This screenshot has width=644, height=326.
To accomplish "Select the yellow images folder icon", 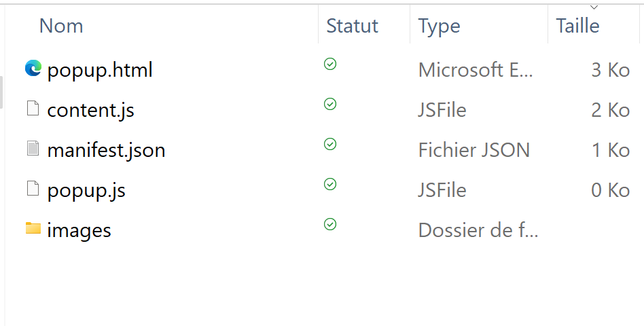I will point(33,228).
